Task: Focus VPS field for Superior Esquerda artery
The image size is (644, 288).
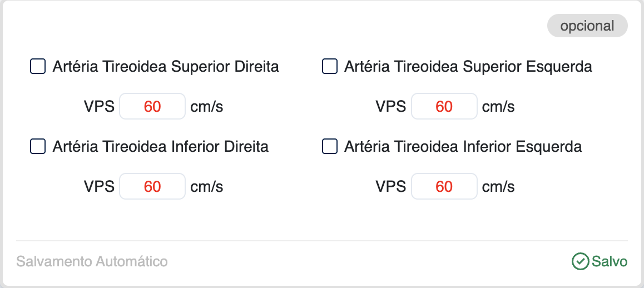Action: (444, 106)
